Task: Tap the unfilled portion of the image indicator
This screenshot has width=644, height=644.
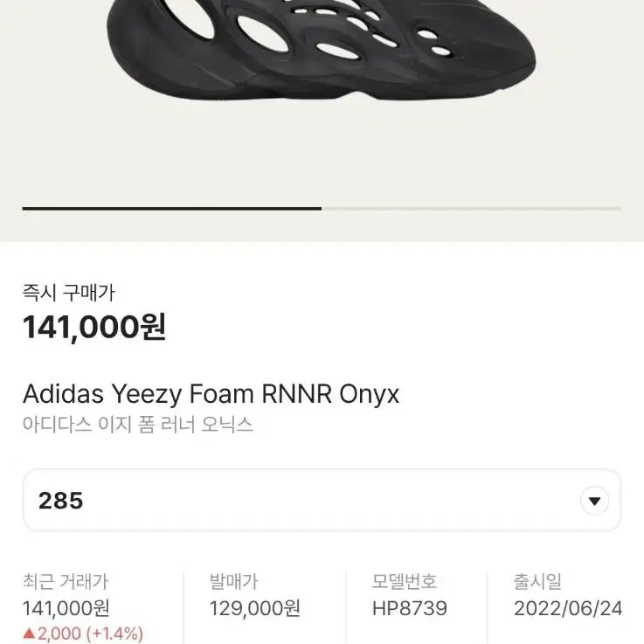Action: [x=472, y=209]
